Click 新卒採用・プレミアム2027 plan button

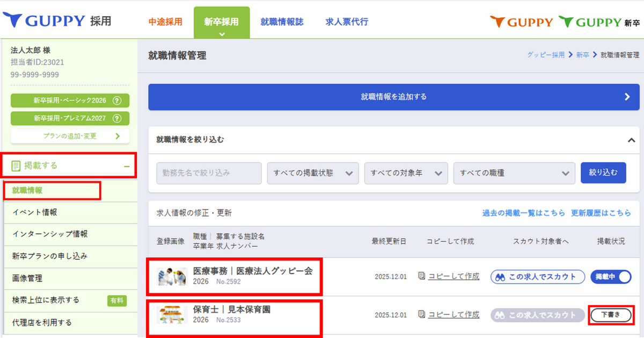[70, 118]
